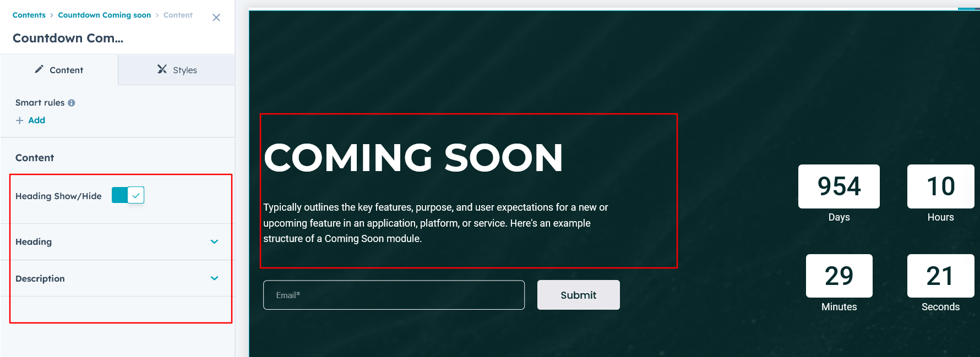
Task: Click the current Content breadcrumb item
Action: [x=178, y=15]
